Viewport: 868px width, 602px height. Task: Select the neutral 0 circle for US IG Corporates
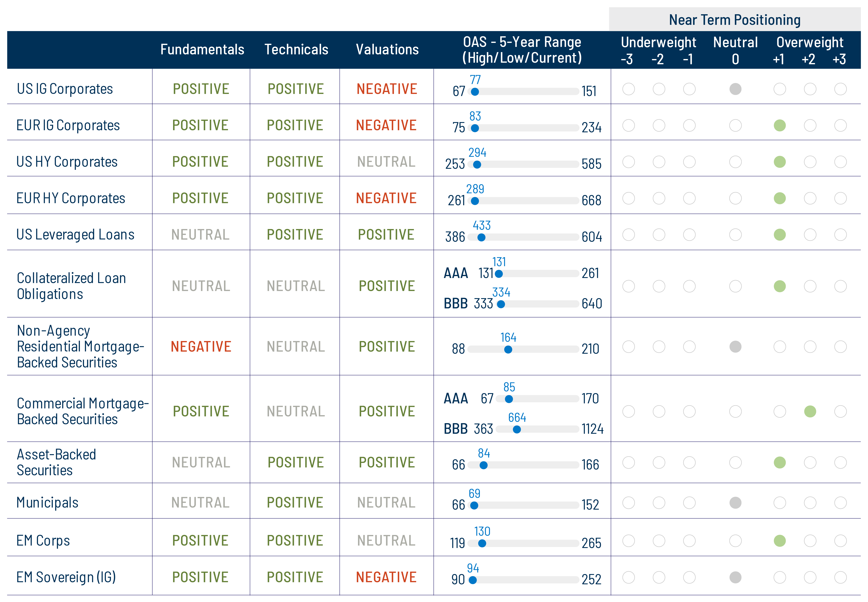tap(735, 89)
